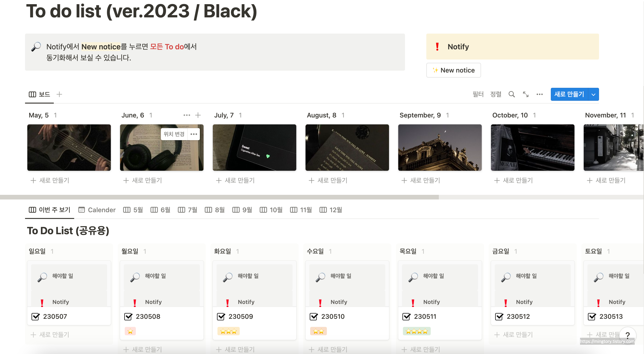This screenshot has height=354, width=644.
Task: Toggle the checkbox on card 230510
Action: click(x=313, y=316)
